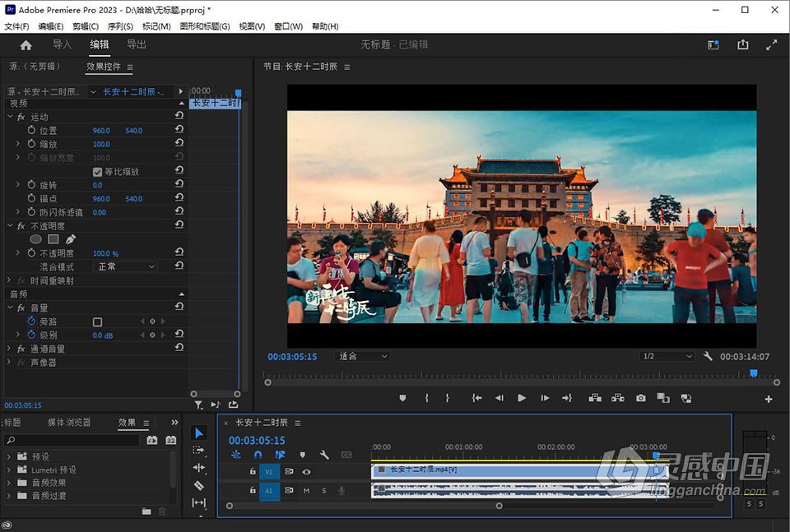The height and width of the screenshot is (532, 790).
Task: Select the Selection tool arrow icon
Action: pyautogui.click(x=199, y=433)
